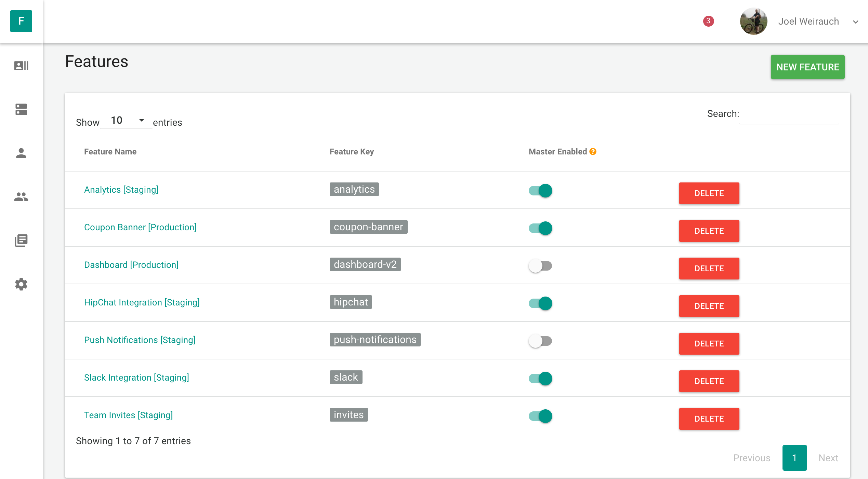This screenshot has width=868, height=479.
Task: Open the single user sidebar icon
Action: tap(21, 153)
